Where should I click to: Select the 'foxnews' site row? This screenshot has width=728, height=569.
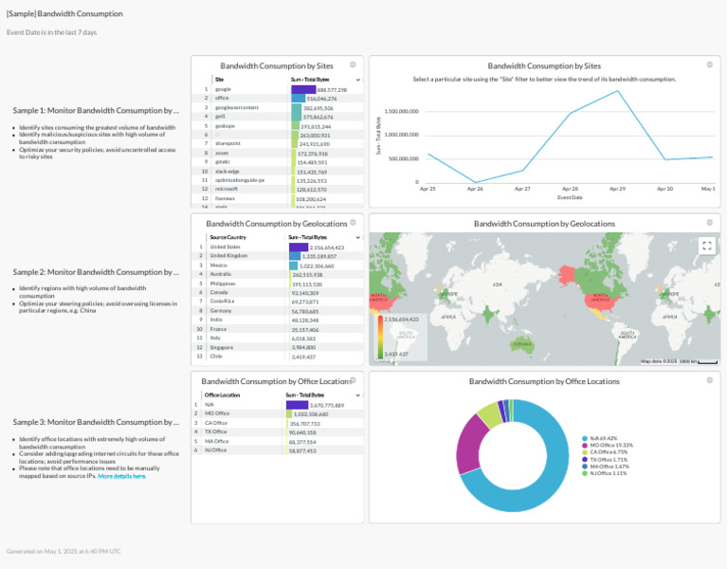(278, 198)
